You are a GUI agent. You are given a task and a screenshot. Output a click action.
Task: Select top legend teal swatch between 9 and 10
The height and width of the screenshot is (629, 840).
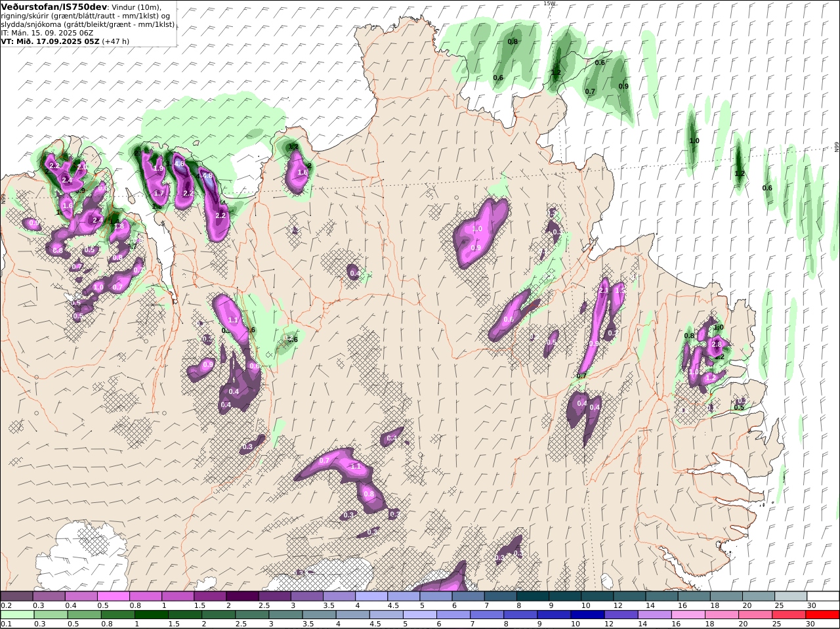(x=565, y=596)
